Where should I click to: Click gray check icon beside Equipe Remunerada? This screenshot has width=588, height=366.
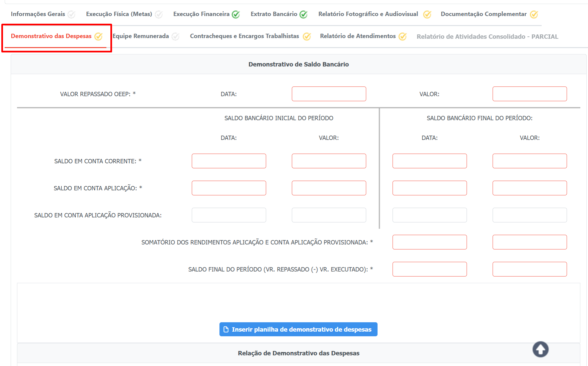175,36
